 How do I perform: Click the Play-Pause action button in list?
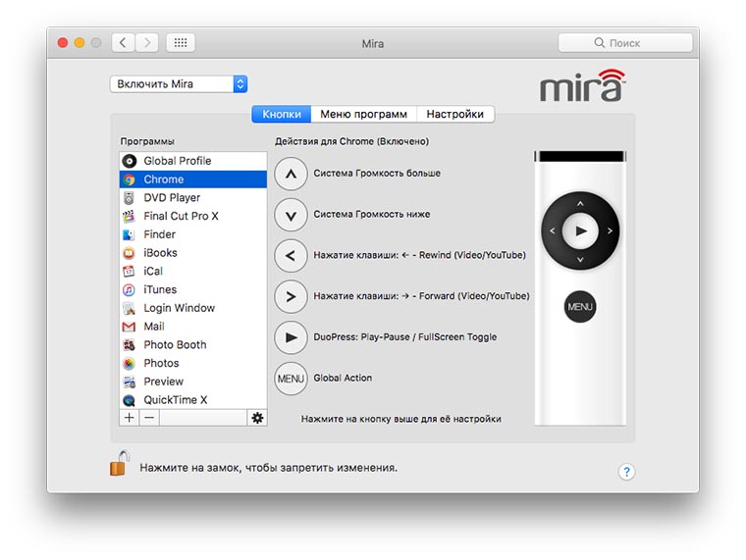[290, 337]
